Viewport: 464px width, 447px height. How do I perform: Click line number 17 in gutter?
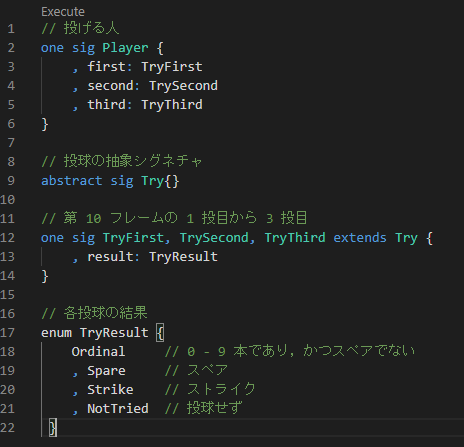click(8, 333)
